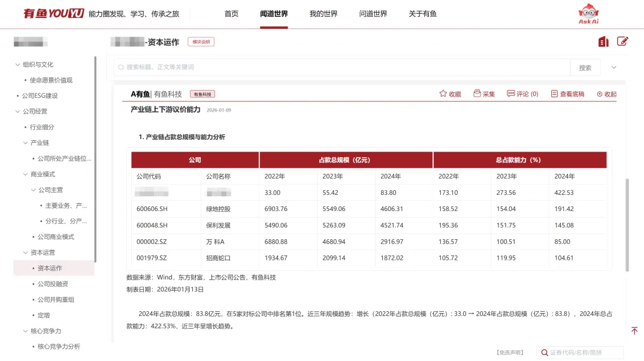The image size is (644, 361).
Task: Select the 闻道世界 tab
Action: [274, 14]
